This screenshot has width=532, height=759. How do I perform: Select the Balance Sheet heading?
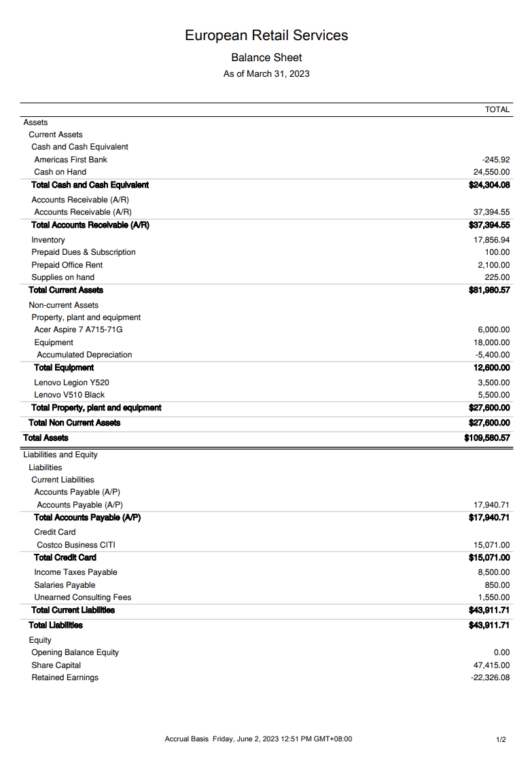[266, 58]
